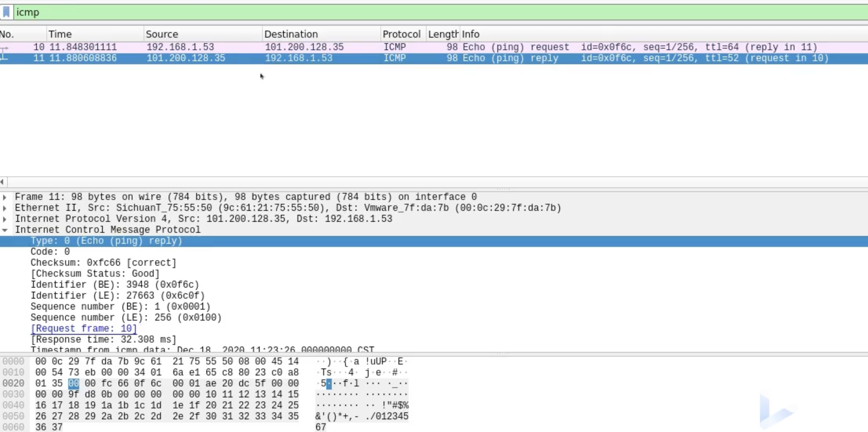This screenshot has width=868, height=432.
Task: Click ASCII text ./012345 in bytes pane
Action: (387, 416)
